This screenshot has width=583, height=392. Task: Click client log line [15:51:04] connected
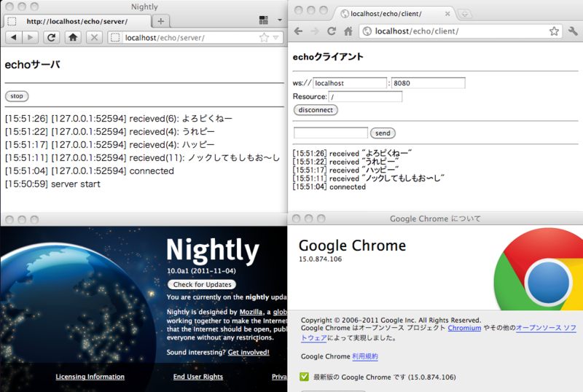click(x=329, y=187)
